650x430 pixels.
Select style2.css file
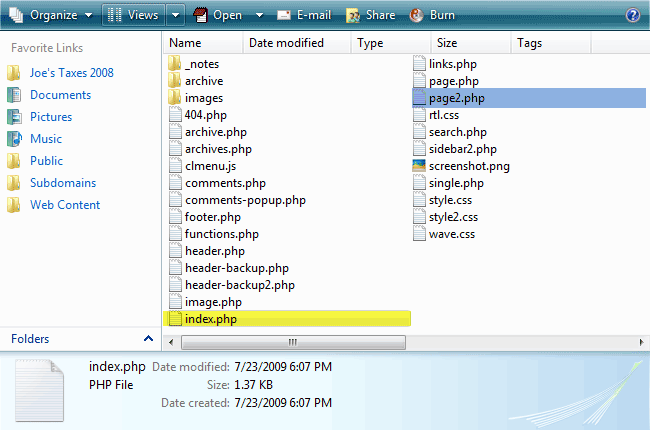446,217
